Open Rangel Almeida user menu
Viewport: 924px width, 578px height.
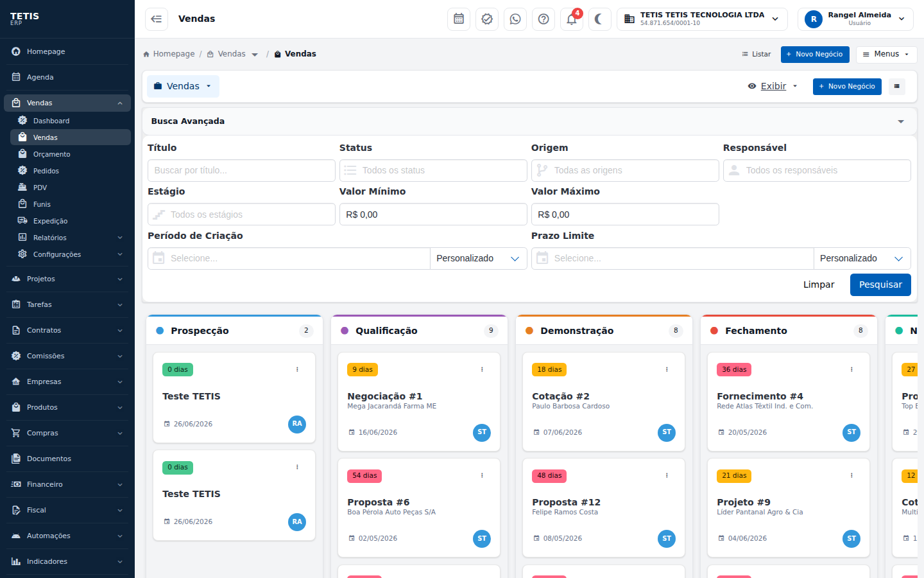pos(855,19)
